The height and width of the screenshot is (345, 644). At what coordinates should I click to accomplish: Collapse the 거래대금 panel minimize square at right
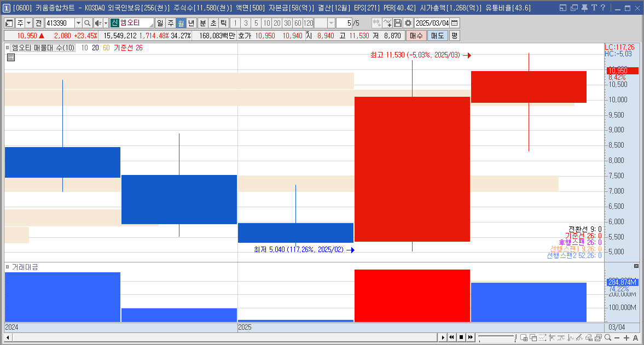point(636,266)
